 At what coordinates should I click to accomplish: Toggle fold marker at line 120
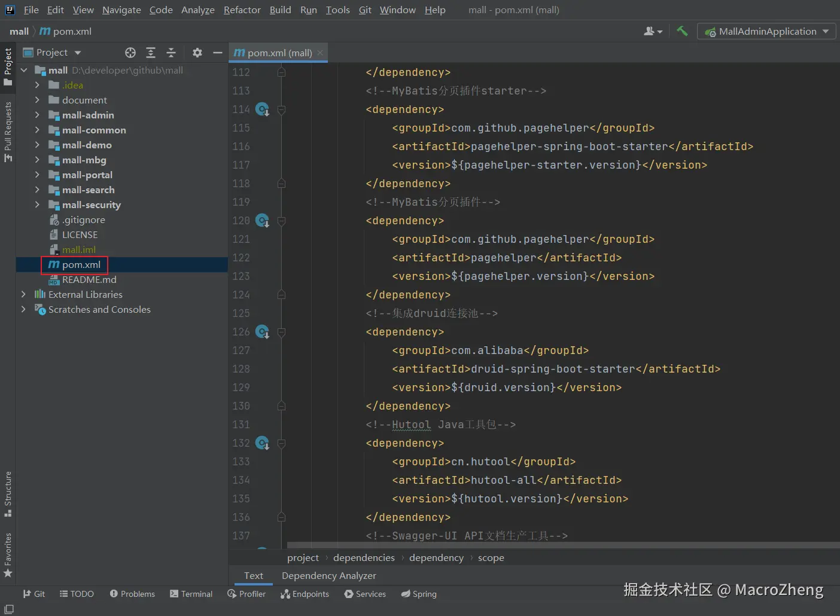click(x=281, y=221)
